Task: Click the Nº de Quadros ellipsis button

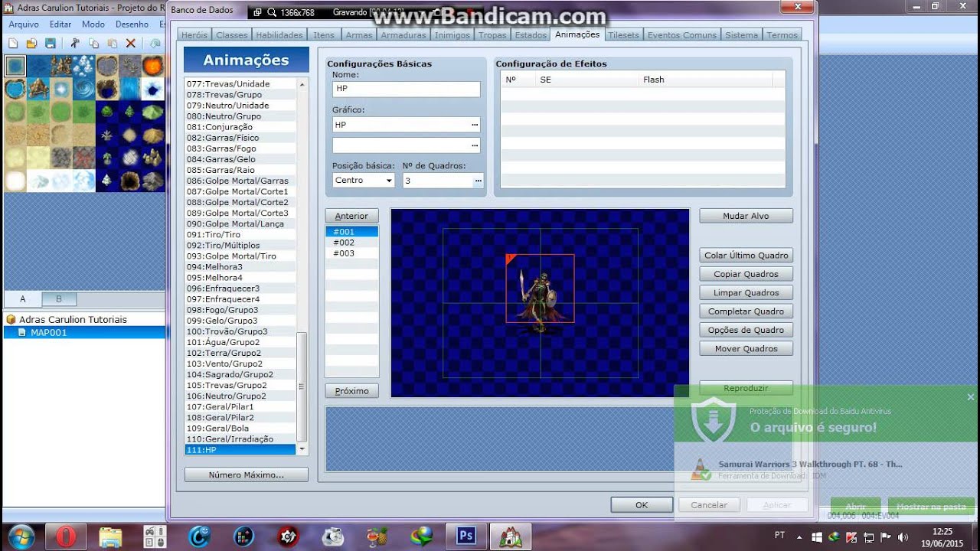Action: click(478, 181)
